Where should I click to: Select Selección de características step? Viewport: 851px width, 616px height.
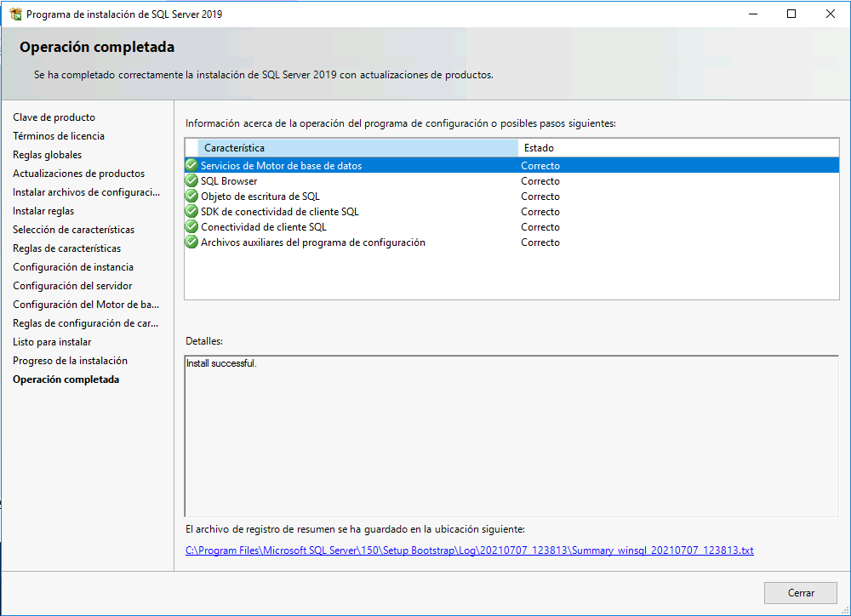coord(74,230)
